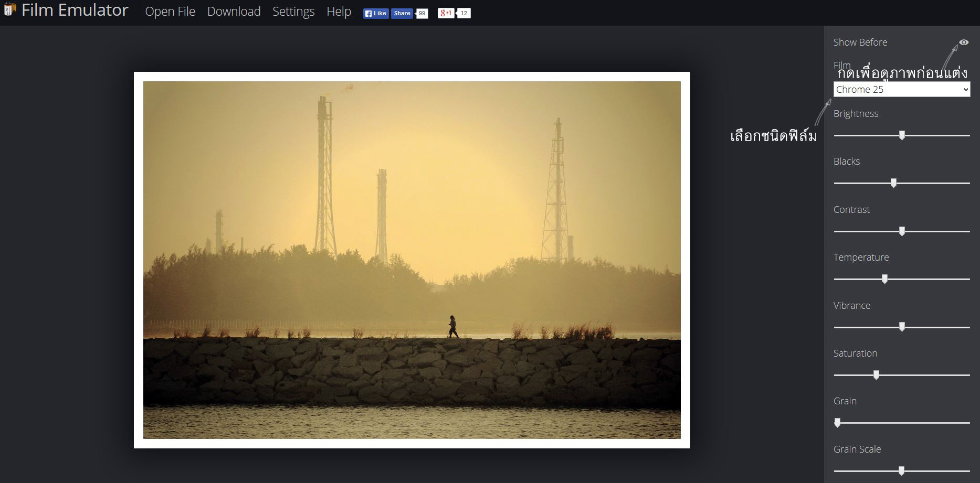Click the Facebook Like button

click(x=376, y=14)
